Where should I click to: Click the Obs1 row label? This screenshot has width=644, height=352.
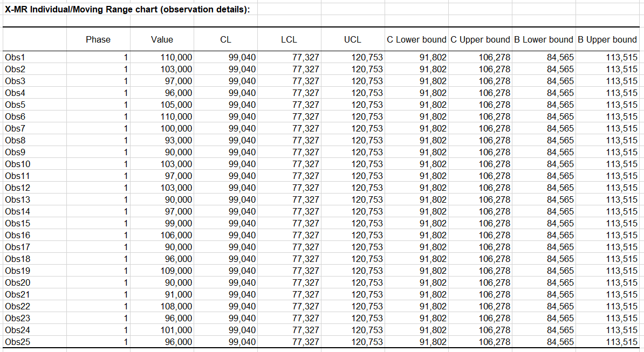coord(15,57)
